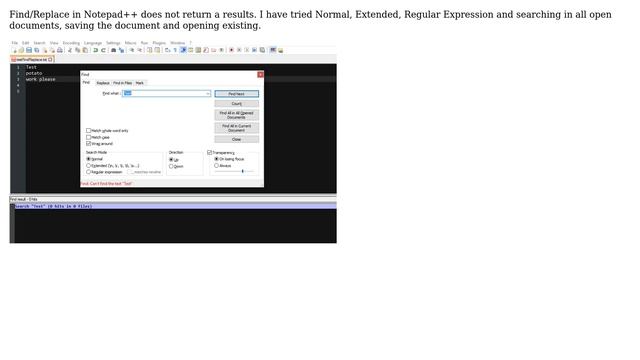The width and height of the screenshot is (640, 360).
Task: Select Regular expression search mode
Action: [x=88, y=172]
